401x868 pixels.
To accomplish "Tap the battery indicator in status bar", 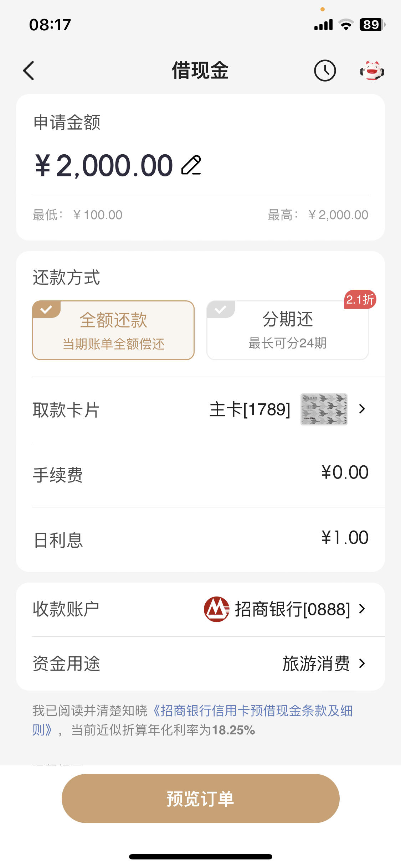I will (372, 25).
